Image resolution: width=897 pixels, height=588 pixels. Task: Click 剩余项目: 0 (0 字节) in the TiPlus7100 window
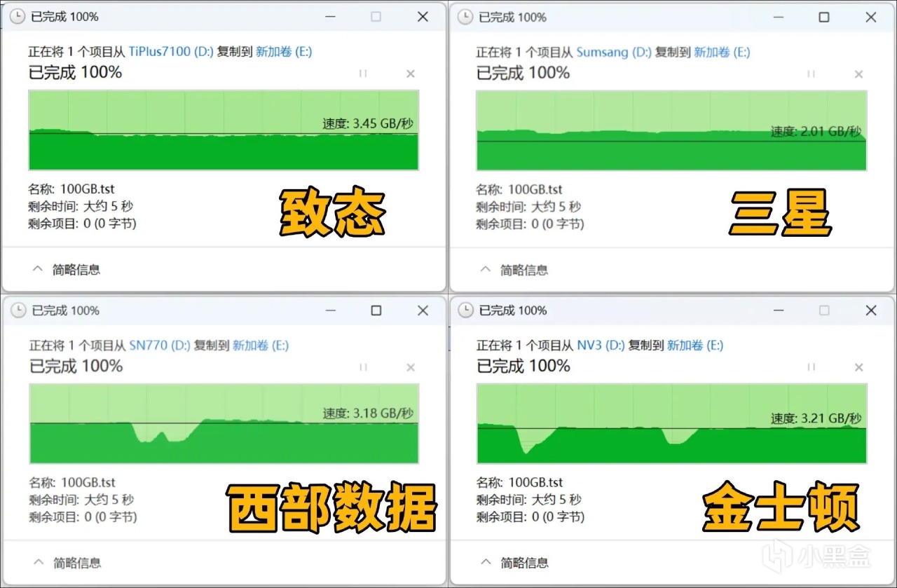tap(83, 224)
